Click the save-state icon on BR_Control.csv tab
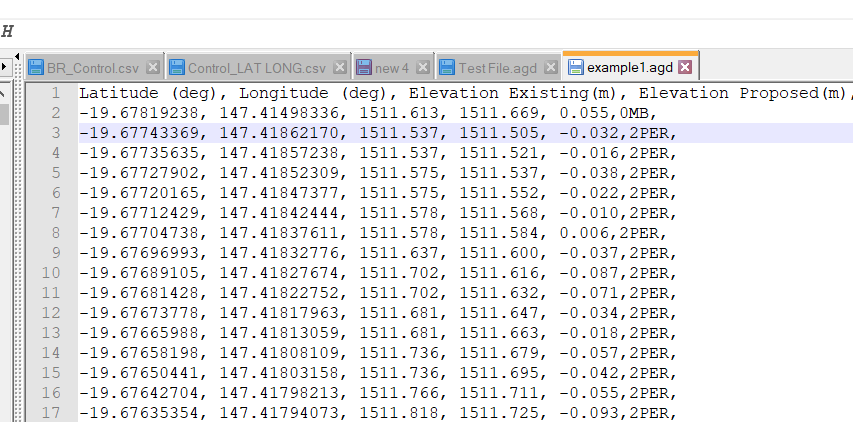This screenshot has height=422, width=853. pos(36,68)
